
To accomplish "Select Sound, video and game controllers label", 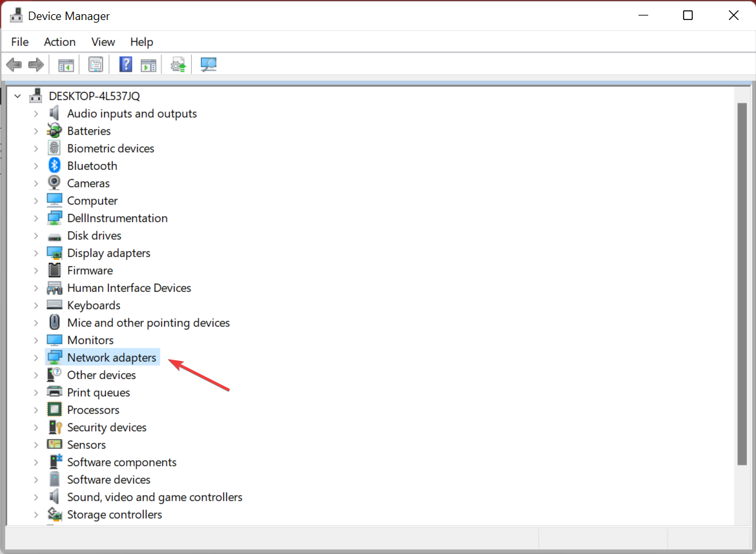I will coord(155,497).
